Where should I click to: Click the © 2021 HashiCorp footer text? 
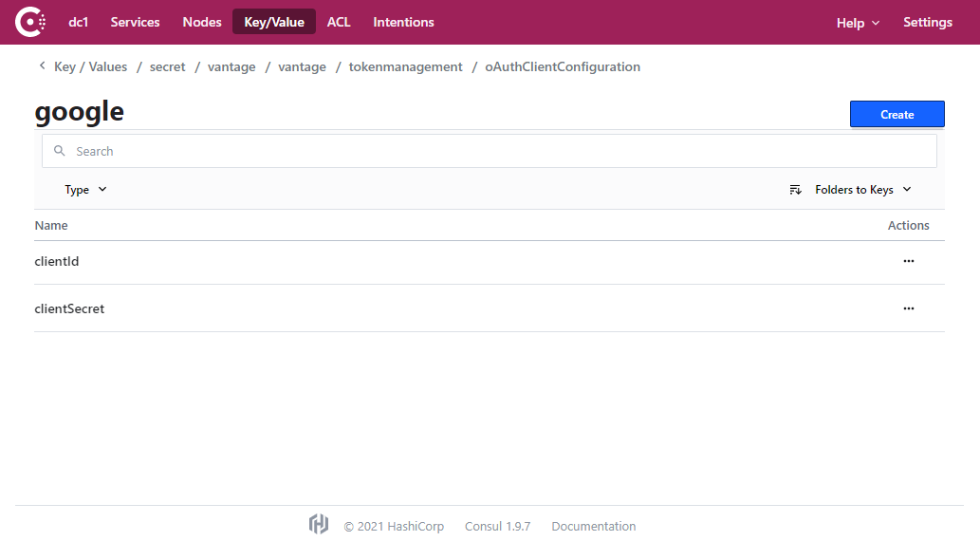point(394,526)
